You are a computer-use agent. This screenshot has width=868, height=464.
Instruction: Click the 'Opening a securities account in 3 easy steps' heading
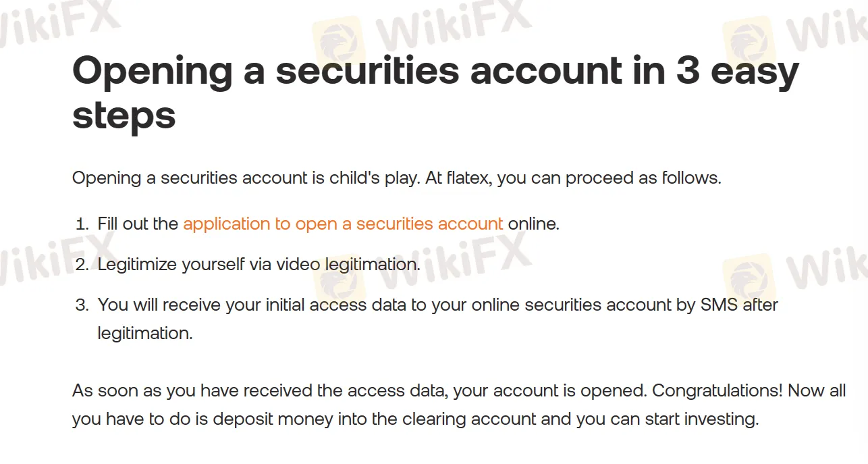[435, 93]
